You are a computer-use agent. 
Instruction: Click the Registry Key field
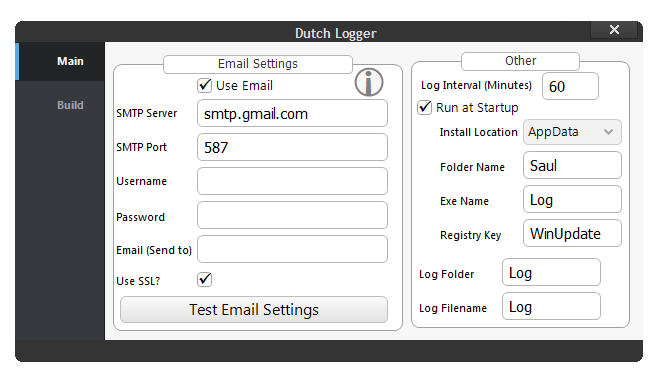[x=572, y=233]
